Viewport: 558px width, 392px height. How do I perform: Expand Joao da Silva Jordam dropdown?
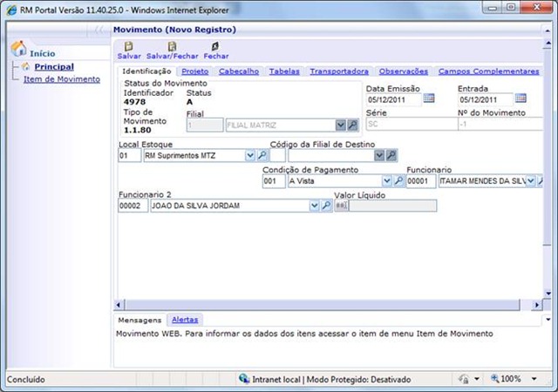coord(314,206)
